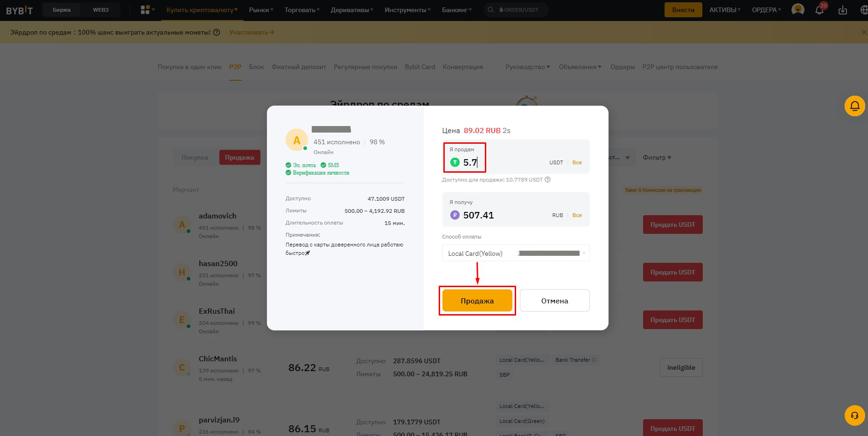868x436 pixels.
Task: Open Конвертация tab
Action: tap(463, 67)
